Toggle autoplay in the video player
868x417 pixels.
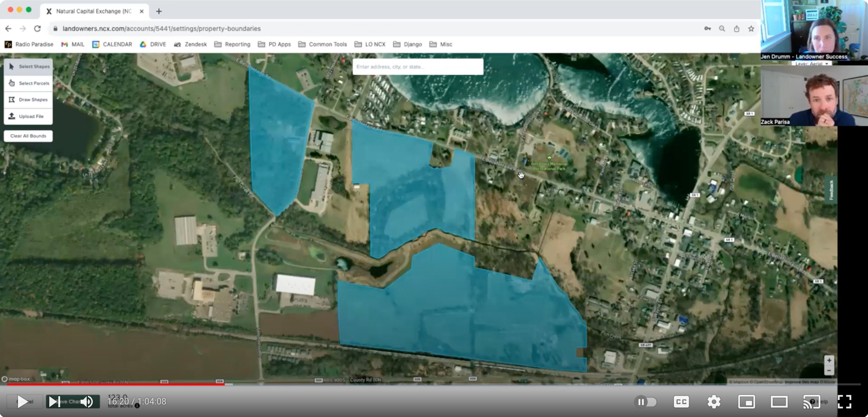[x=646, y=401]
